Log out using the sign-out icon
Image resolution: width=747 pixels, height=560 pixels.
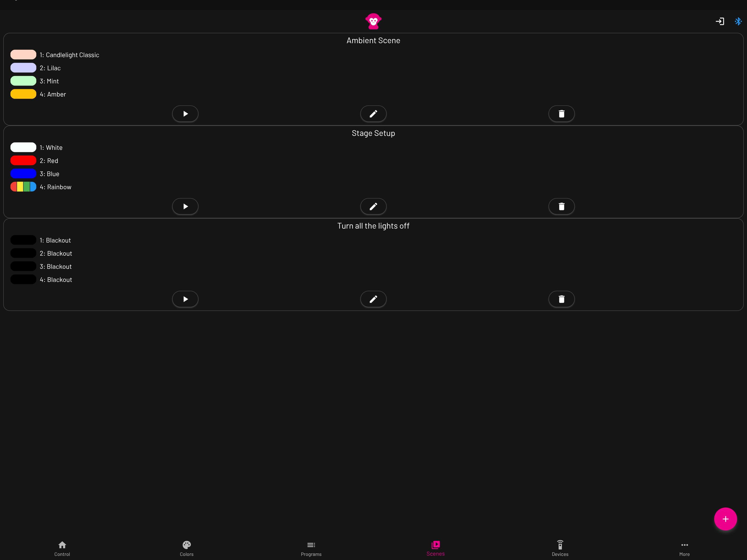click(x=719, y=21)
